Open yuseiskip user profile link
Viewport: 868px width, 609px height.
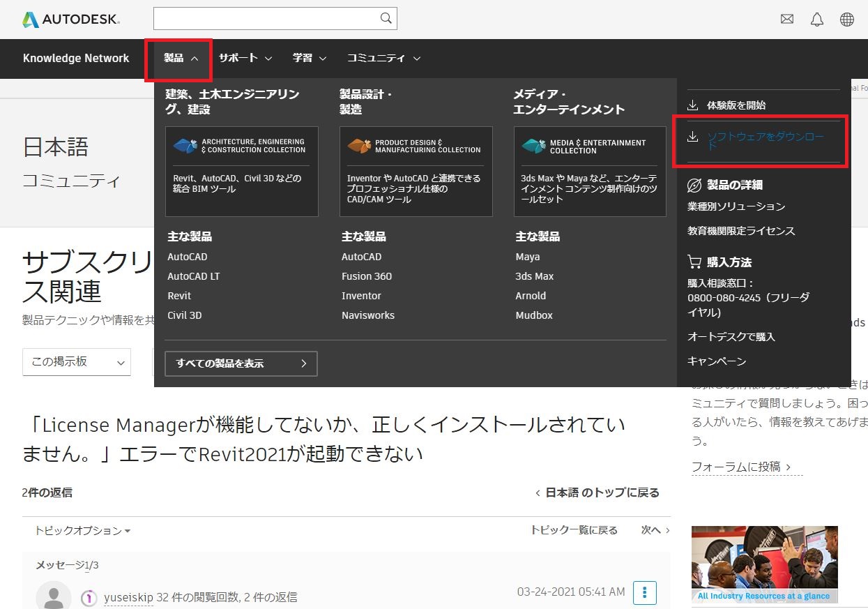(128, 597)
